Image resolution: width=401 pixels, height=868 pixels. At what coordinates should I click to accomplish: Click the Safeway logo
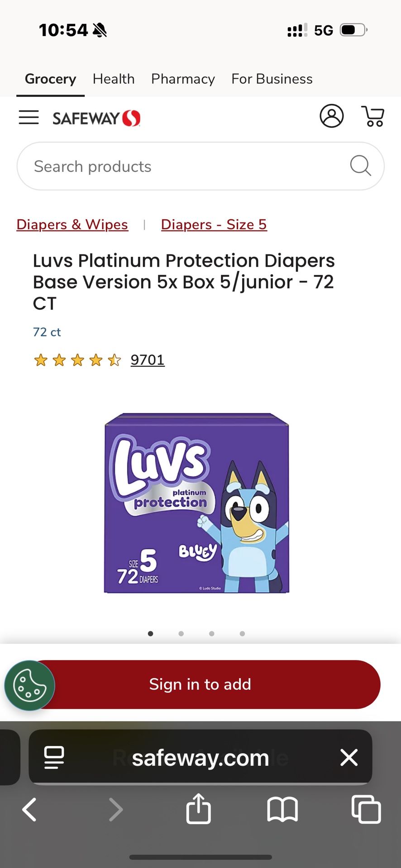point(95,117)
